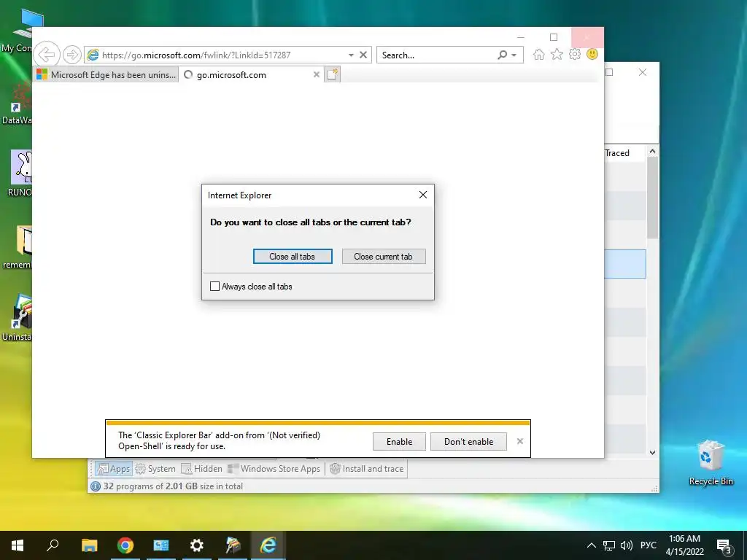Open the Hidden tab in the uninstaller window

point(201,469)
